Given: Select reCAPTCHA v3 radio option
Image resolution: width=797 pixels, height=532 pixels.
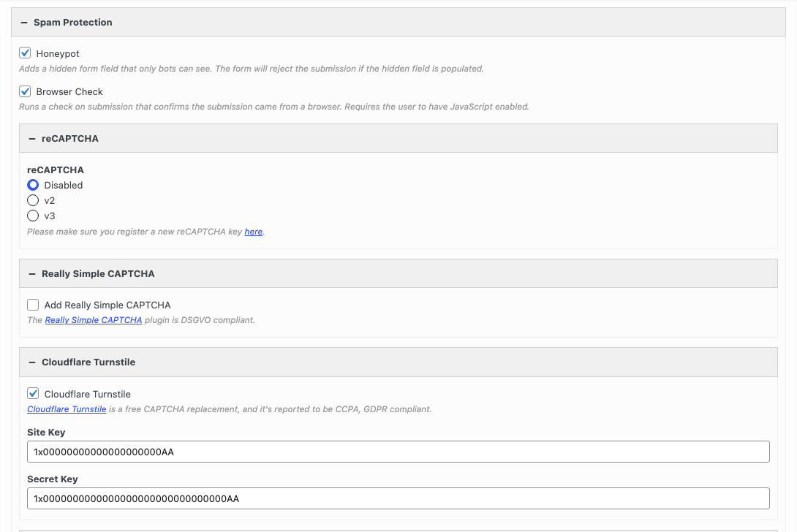Looking at the screenshot, I should tap(33, 216).
